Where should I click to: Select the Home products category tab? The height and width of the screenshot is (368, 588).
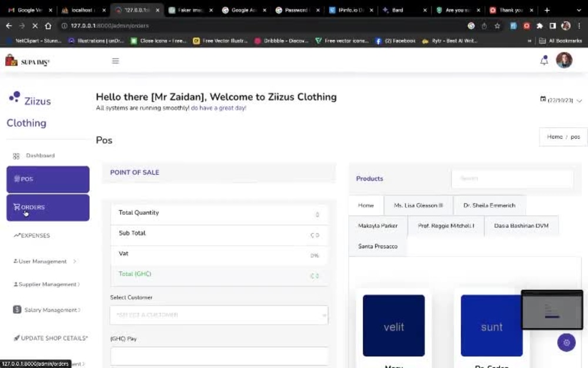[x=366, y=205]
